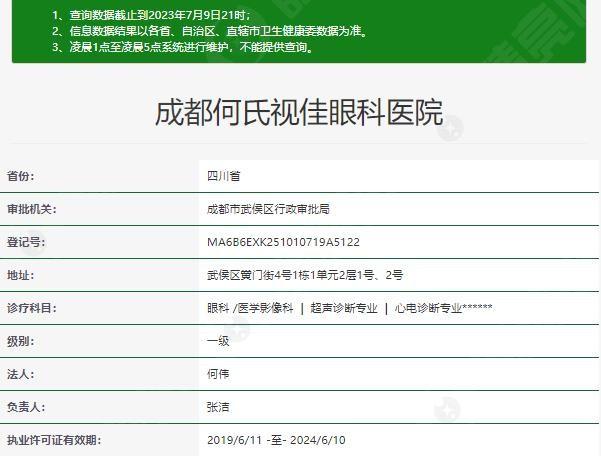Select the province value 四川省
The width and height of the screenshot is (601, 456).
point(223,176)
